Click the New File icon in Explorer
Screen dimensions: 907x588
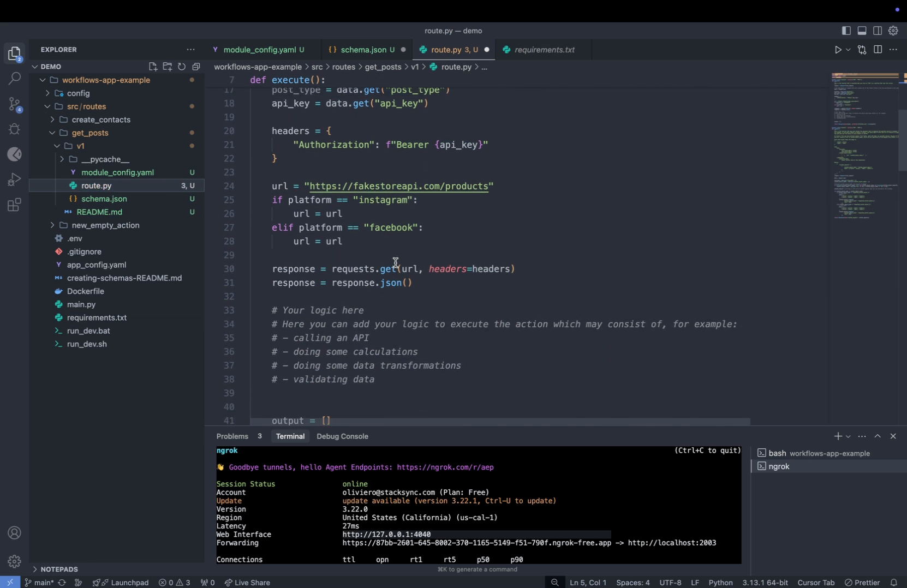[153, 67]
